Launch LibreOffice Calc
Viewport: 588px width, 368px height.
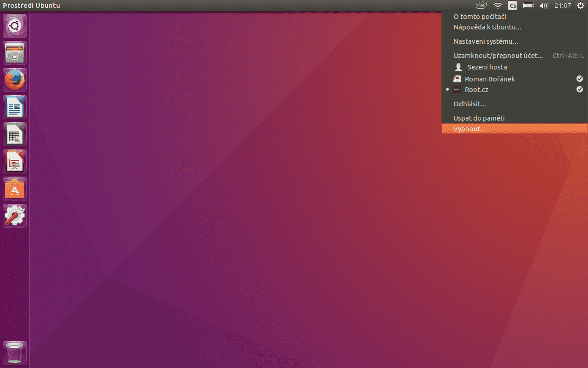pos(14,133)
